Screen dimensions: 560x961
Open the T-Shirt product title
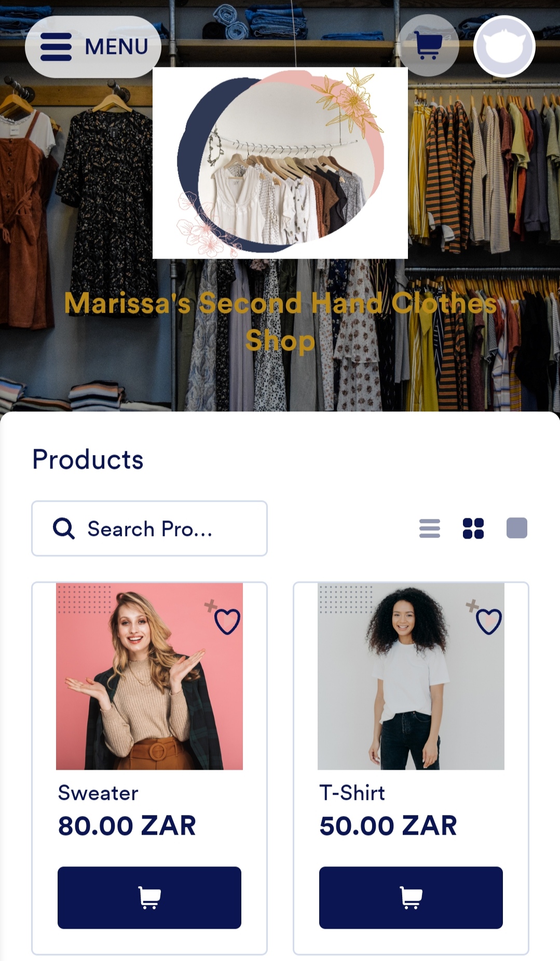(352, 793)
